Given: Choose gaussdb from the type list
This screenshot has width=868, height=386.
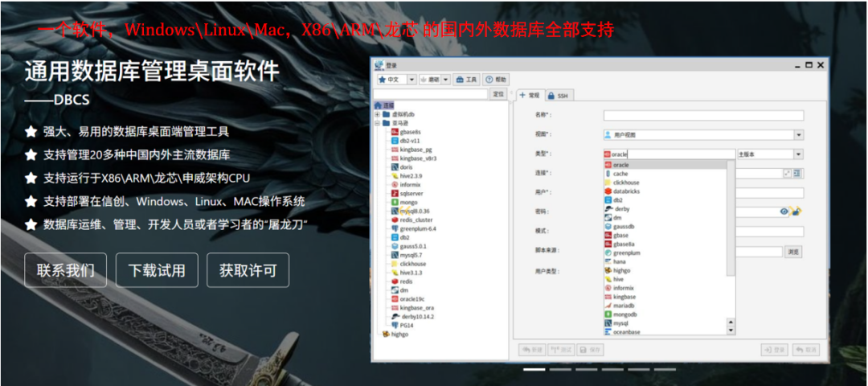Looking at the screenshot, I should [x=624, y=227].
